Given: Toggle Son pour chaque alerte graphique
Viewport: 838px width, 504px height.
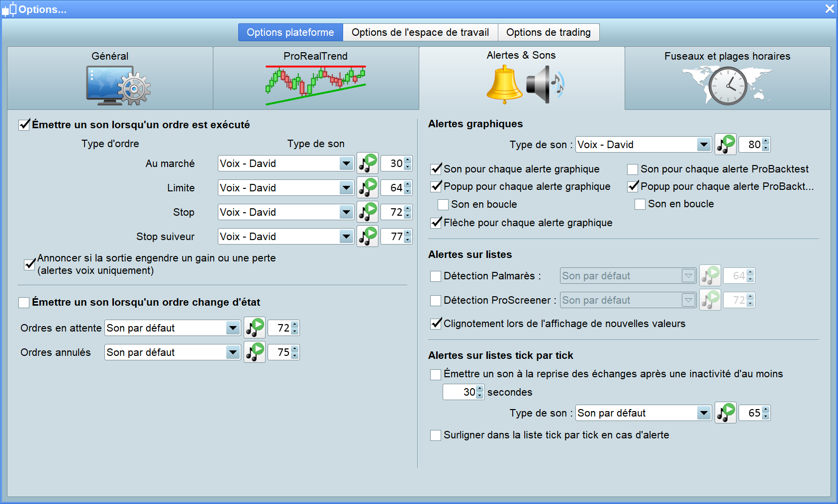Looking at the screenshot, I should [436, 169].
